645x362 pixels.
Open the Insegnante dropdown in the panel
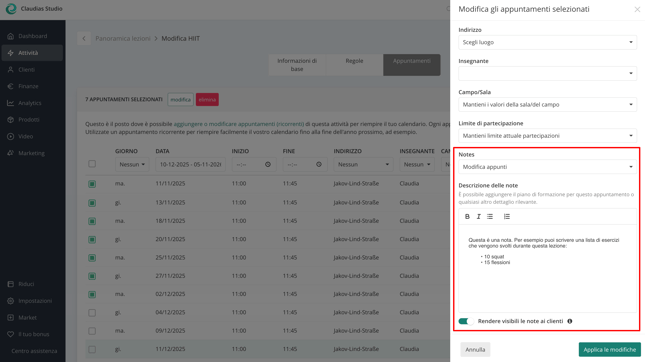tap(548, 73)
